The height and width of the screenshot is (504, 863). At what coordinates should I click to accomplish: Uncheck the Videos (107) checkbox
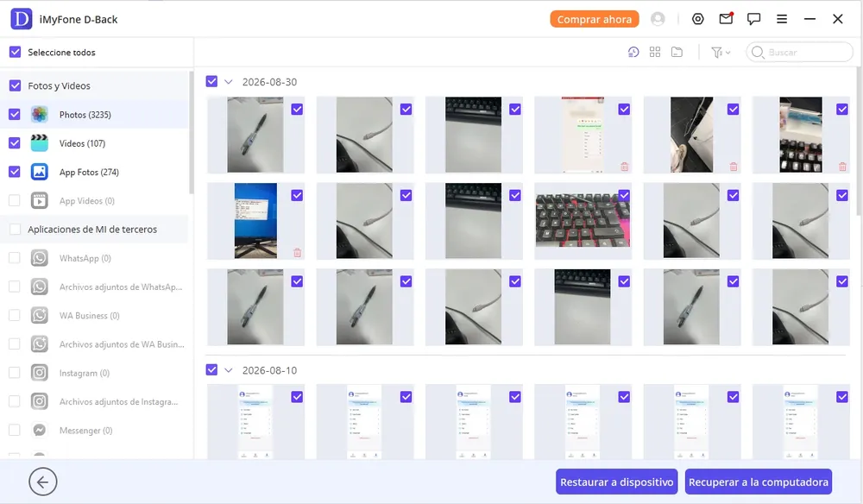15,143
